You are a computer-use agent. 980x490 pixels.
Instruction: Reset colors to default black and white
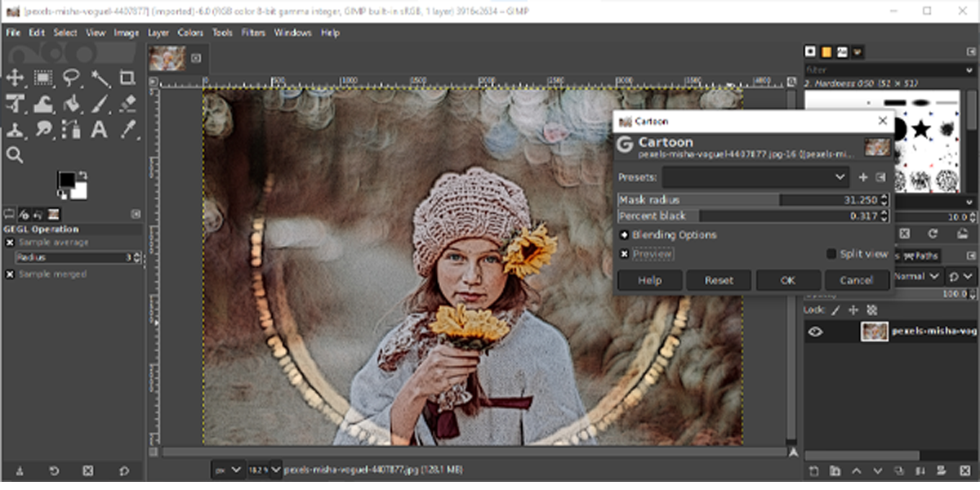pos(60,194)
